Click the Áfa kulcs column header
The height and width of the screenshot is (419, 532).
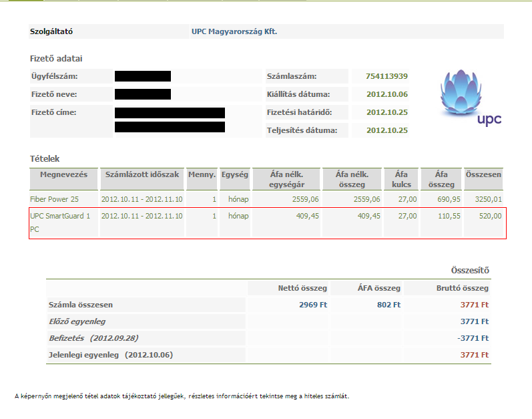[x=401, y=179]
